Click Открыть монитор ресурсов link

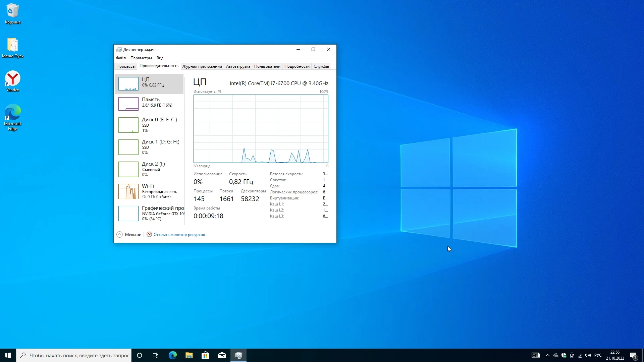(x=179, y=235)
